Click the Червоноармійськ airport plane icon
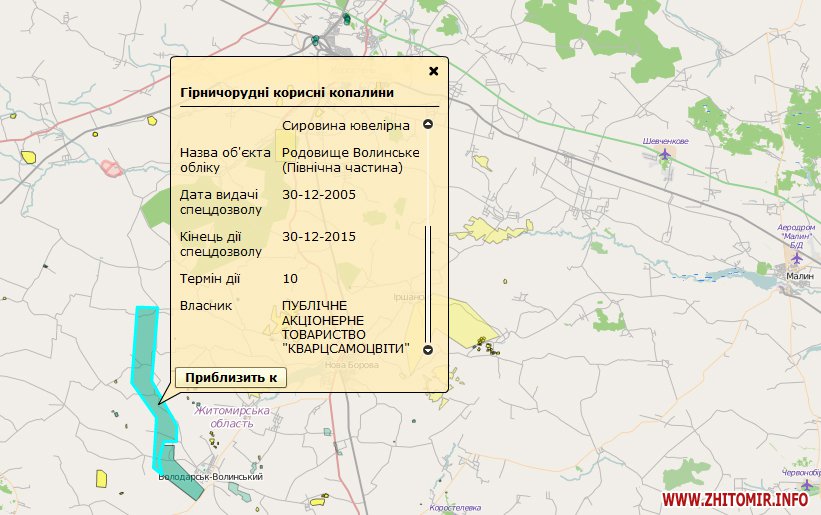The width and height of the screenshot is (821, 515). click(794, 485)
